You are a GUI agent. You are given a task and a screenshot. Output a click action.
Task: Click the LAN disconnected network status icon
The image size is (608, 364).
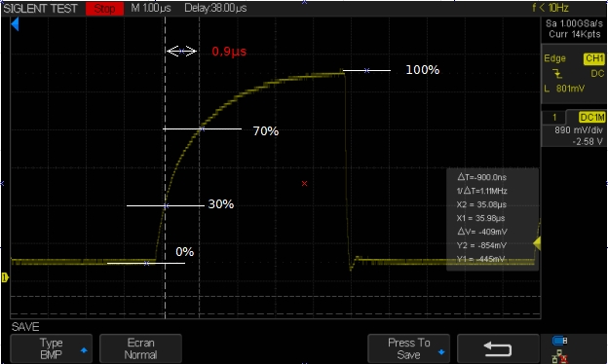tap(559, 356)
